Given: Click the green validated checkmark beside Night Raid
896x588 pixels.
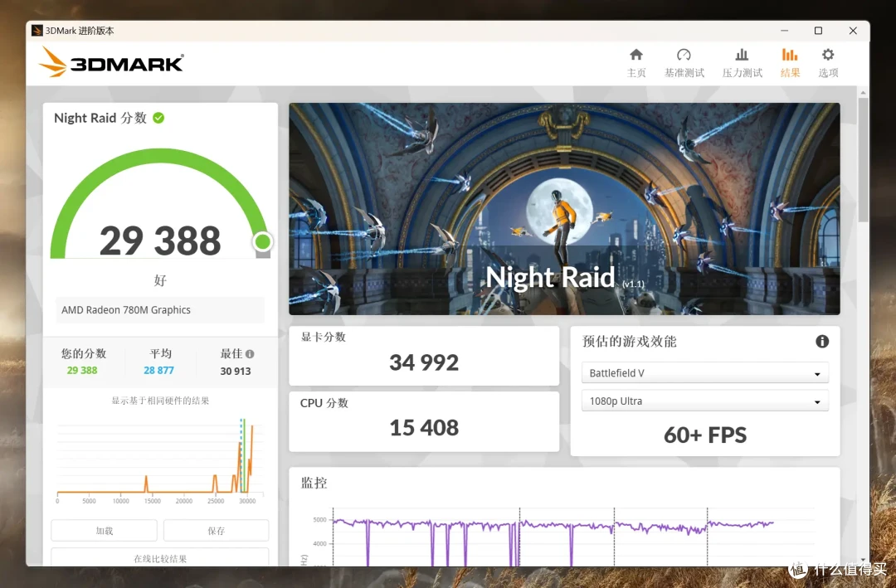Looking at the screenshot, I should click(158, 118).
